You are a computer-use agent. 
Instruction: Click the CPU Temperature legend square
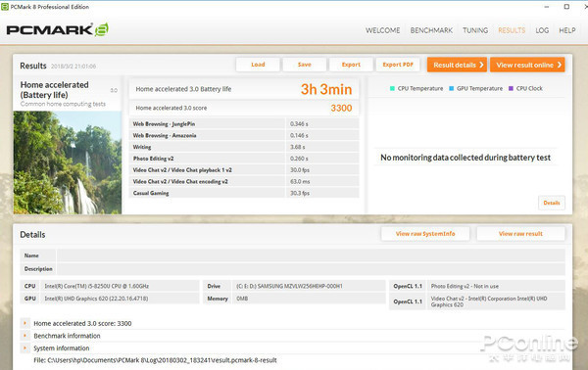(392, 88)
